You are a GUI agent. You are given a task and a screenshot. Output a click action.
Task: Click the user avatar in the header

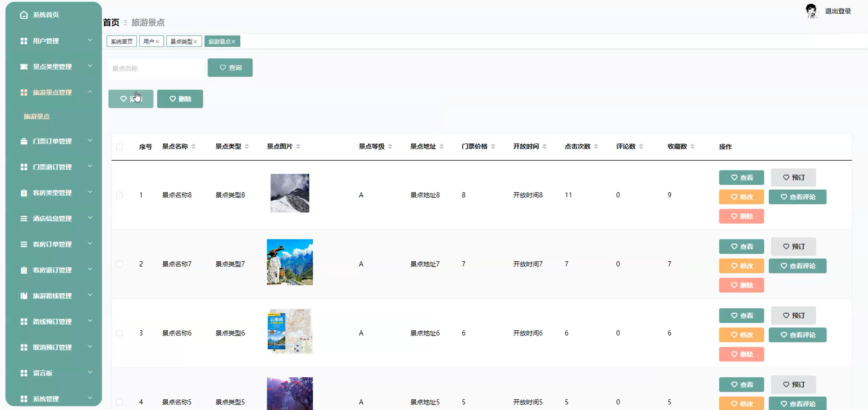pos(812,11)
